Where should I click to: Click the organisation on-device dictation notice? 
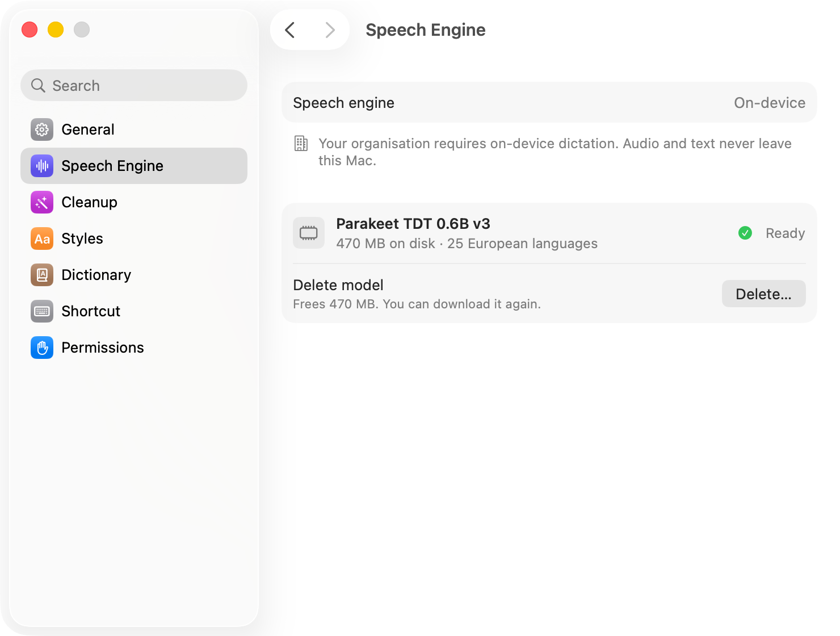click(555, 152)
